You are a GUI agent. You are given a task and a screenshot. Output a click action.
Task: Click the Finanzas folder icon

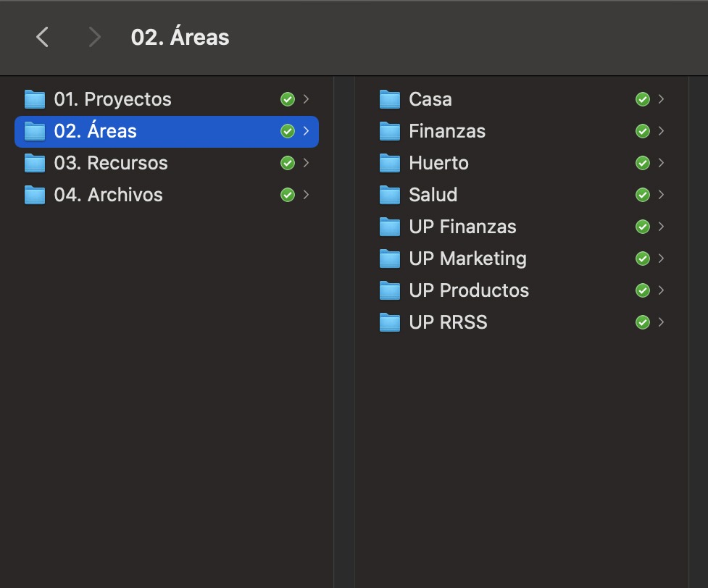coord(390,131)
